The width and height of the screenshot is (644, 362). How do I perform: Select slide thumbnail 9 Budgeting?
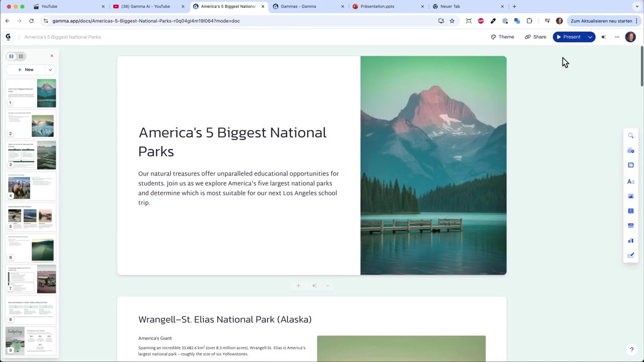(x=32, y=340)
